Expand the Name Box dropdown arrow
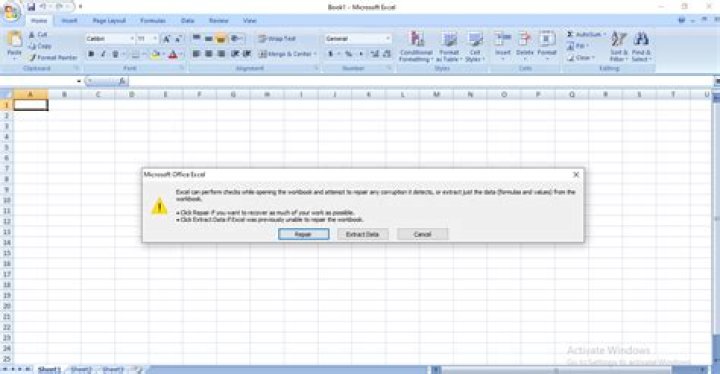Image resolution: width=720 pixels, height=374 pixels. click(x=79, y=81)
